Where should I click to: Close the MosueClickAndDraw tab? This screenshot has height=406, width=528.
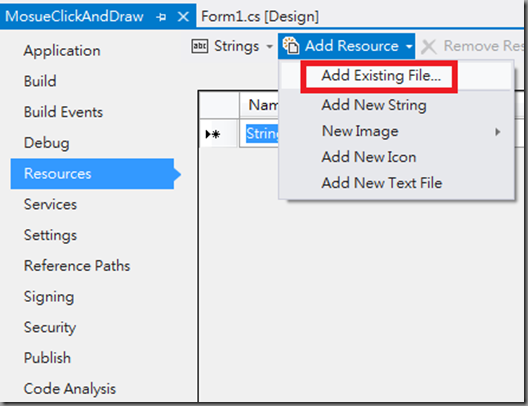tap(183, 16)
